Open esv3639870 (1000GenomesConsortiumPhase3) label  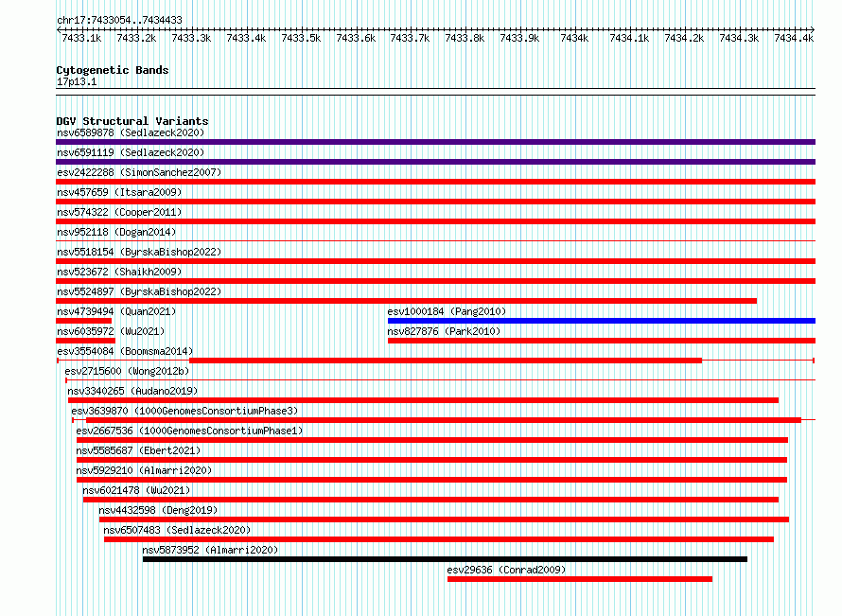184,411
